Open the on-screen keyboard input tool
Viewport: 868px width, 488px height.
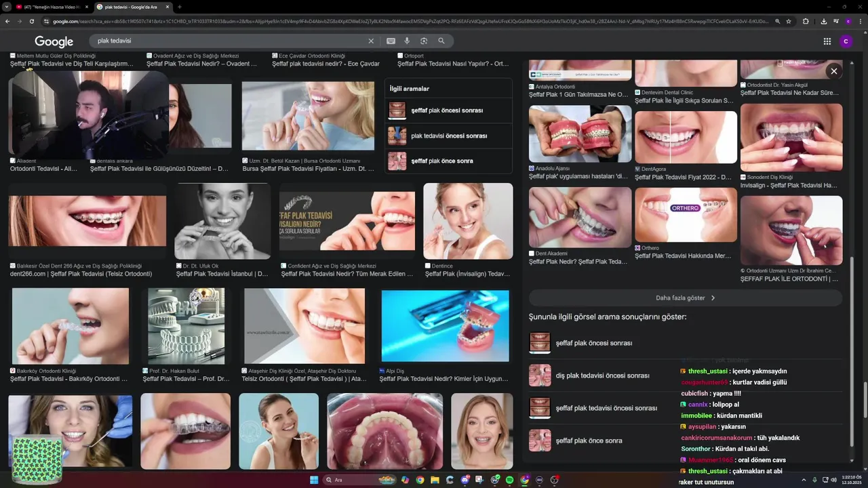click(391, 41)
